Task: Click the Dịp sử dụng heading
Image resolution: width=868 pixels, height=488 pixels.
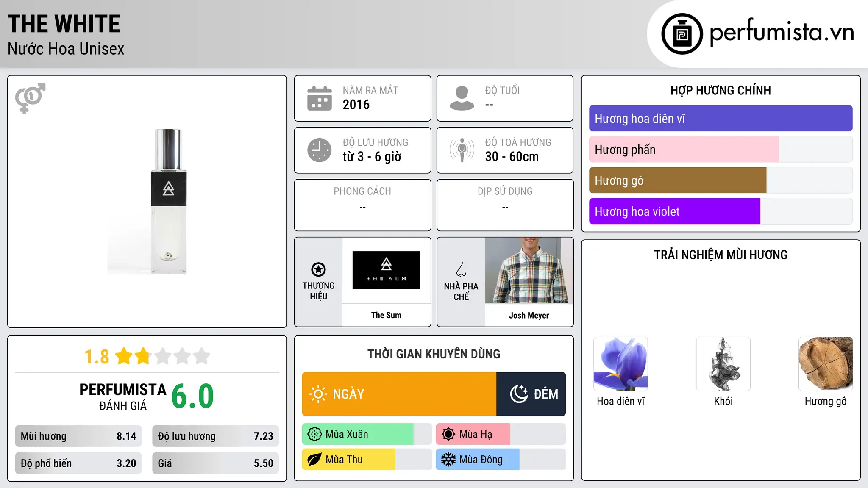Action: (505, 191)
